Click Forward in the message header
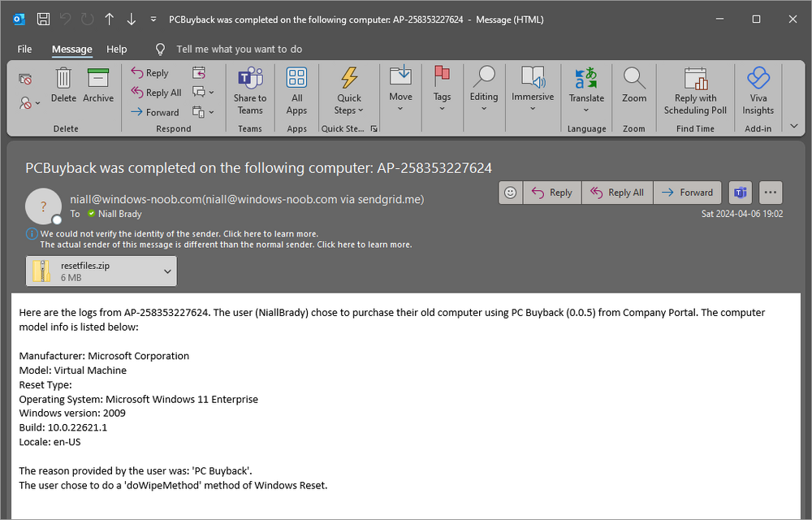 click(x=688, y=193)
